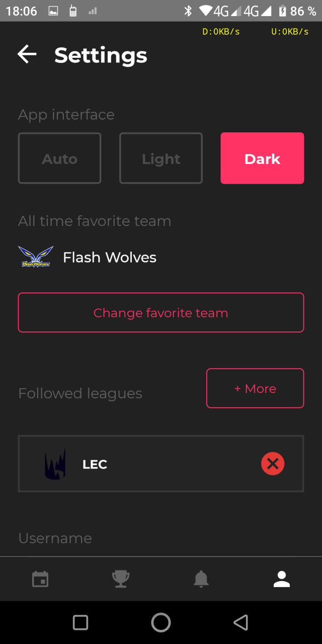Screen dimensions: 322x644
Task: Tap the Username section label
Action: [x=55, y=538]
